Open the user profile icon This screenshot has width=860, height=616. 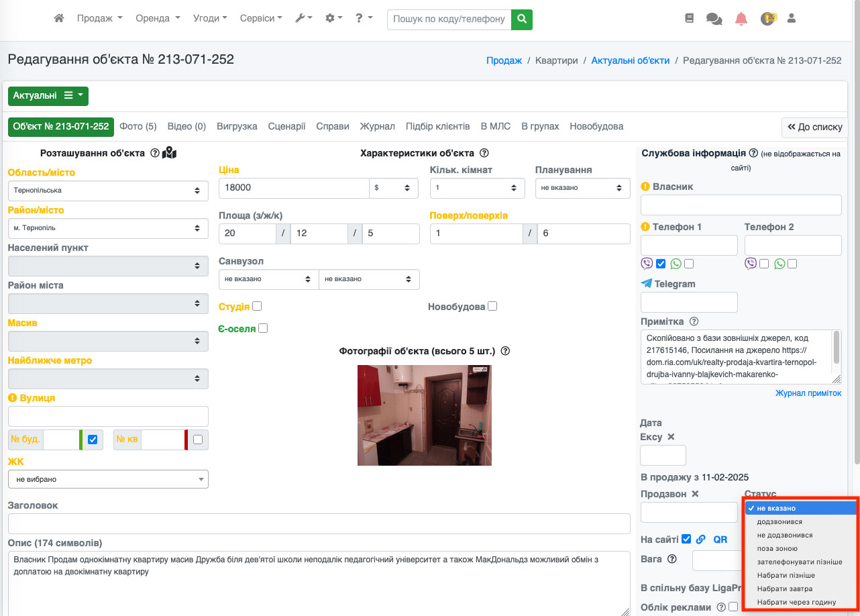791,19
